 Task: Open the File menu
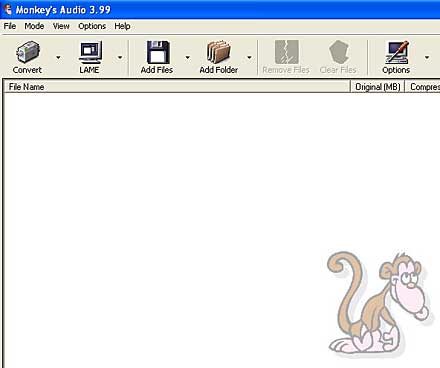coord(10,26)
